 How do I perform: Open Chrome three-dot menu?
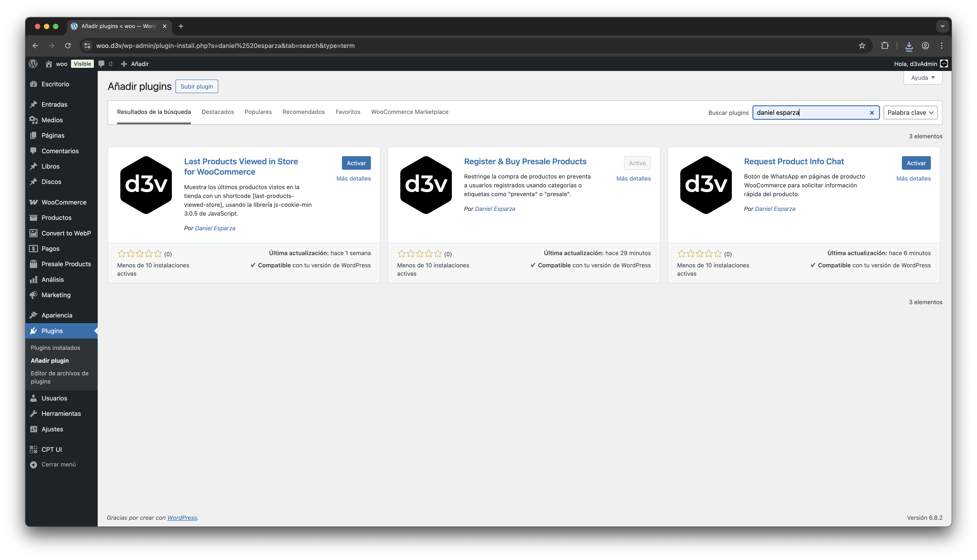click(x=941, y=46)
